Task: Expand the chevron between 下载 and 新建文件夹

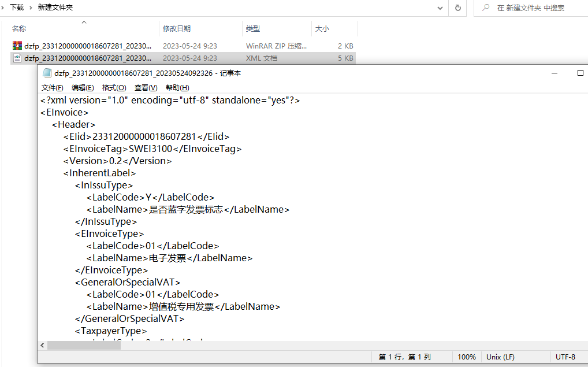Action: click(31, 8)
